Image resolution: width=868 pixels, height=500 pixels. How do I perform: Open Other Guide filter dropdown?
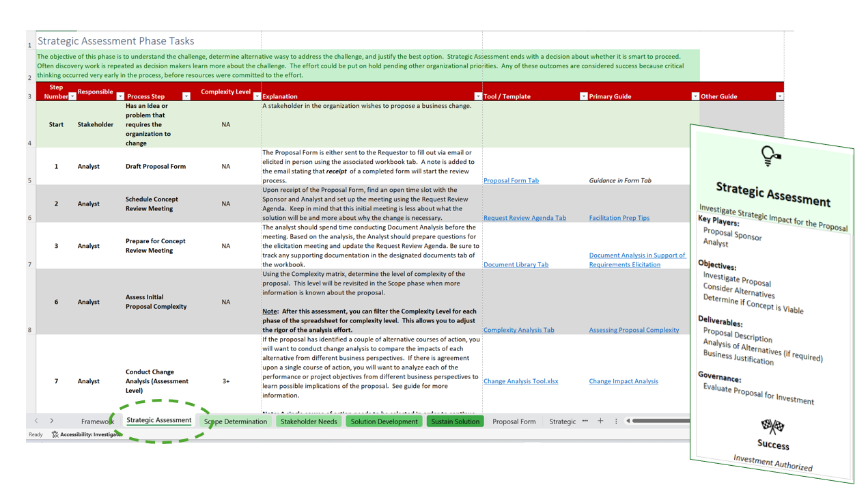pos(779,96)
